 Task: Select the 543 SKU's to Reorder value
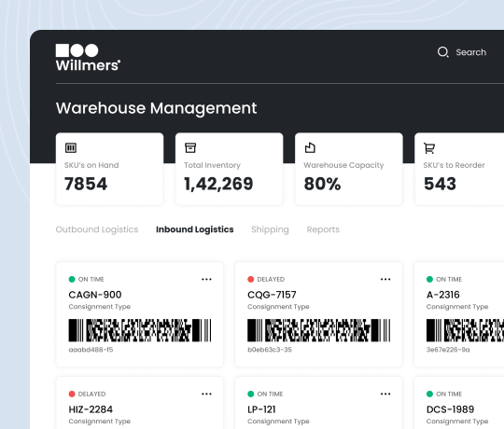coord(440,184)
